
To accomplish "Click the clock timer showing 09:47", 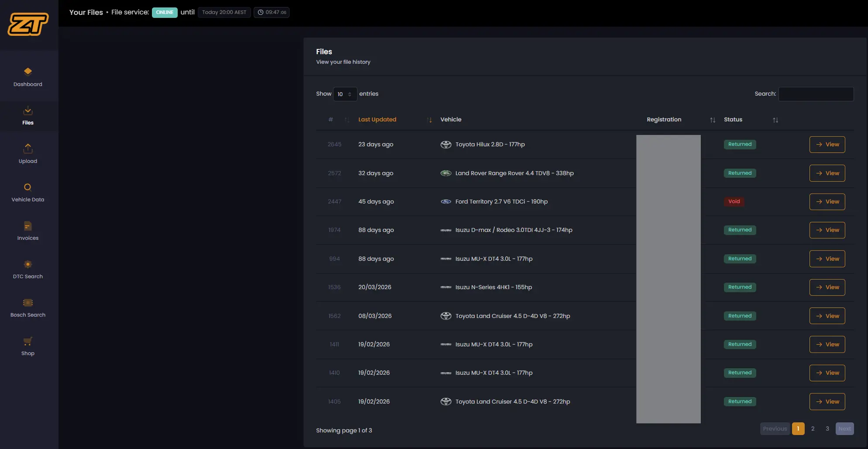I will pyautogui.click(x=272, y=12).
